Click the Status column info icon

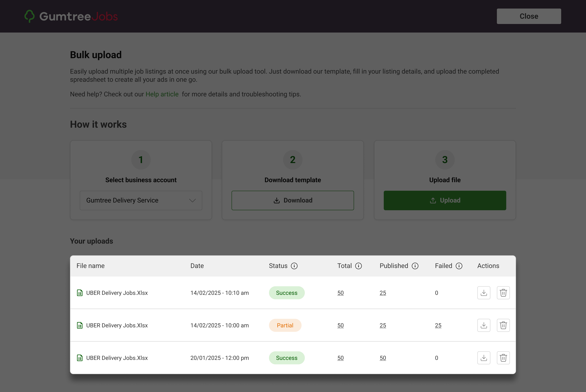pyautogui.click(x=294, y=266)
